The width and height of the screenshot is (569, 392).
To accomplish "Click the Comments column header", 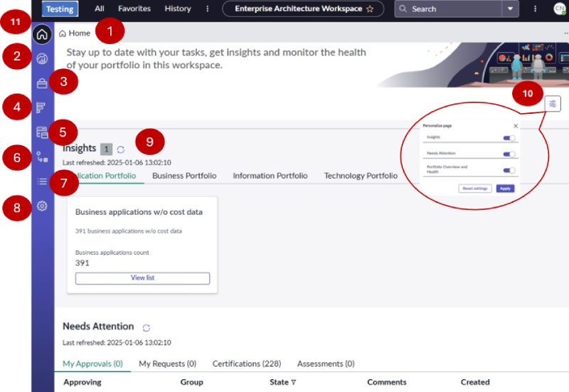I will 387,382.
